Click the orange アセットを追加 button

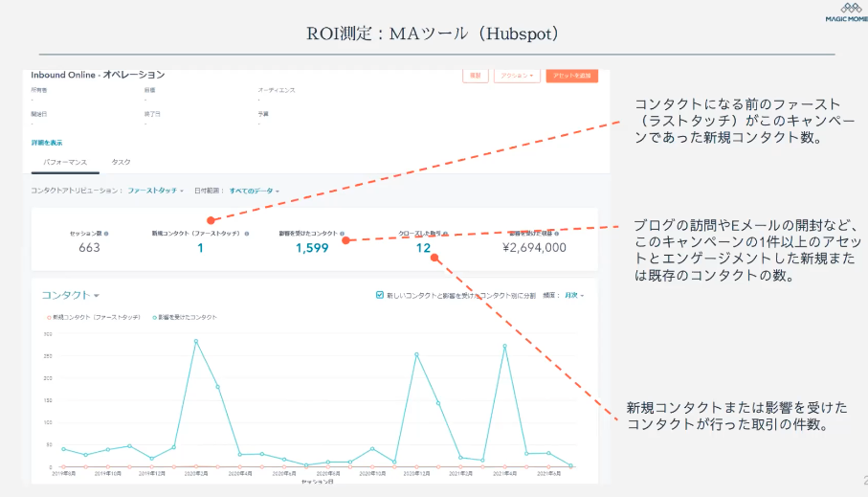572,76
